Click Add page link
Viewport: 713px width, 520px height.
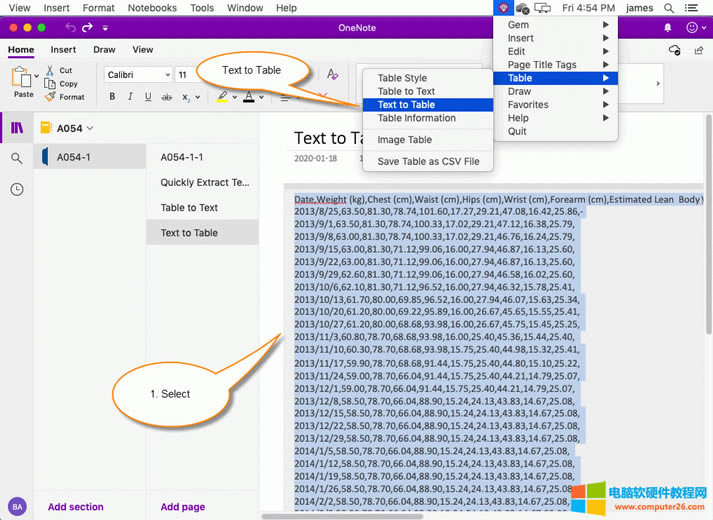pos(182,507)
